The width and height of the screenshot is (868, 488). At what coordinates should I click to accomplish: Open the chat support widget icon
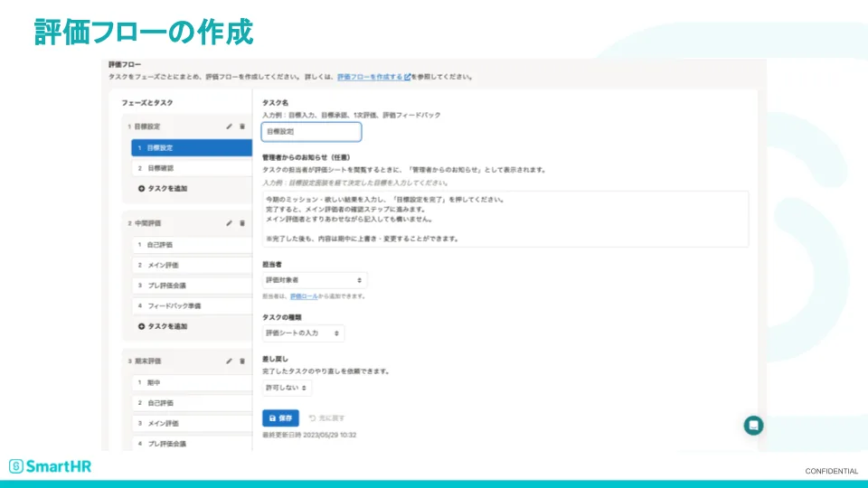pyautogui.click(x=753, y=426)
